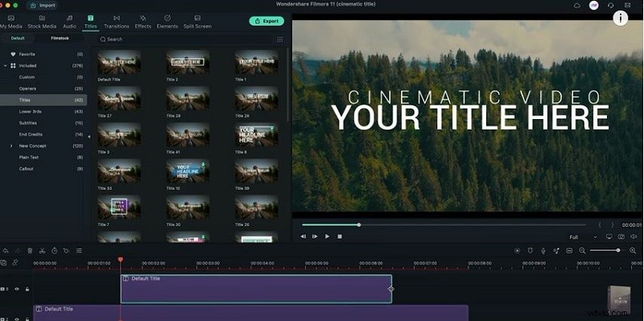644x321 pixels.
Task: Lock track 2 with padlock
Action: (27, 319)
